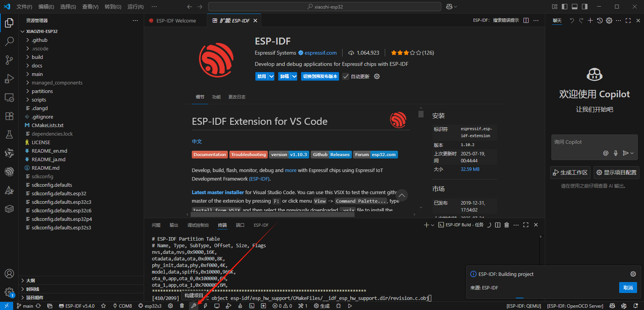
Task: Select the COM8 serial port in status bar
Action: point(122,306)
